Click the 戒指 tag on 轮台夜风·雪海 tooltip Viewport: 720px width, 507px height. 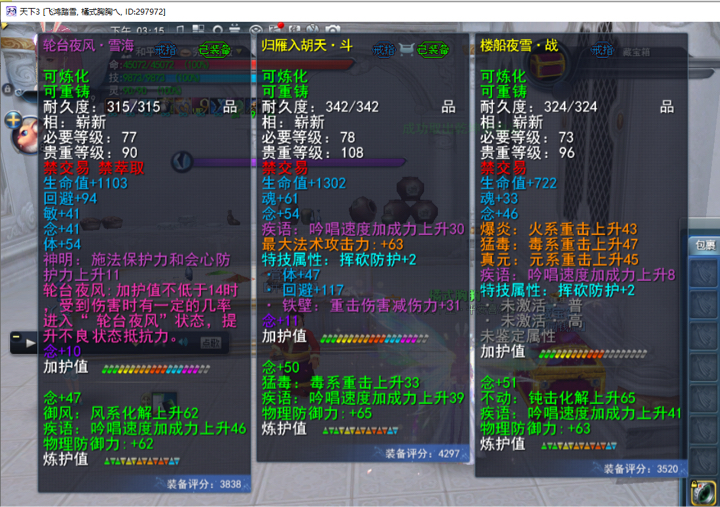click(165, 49)
